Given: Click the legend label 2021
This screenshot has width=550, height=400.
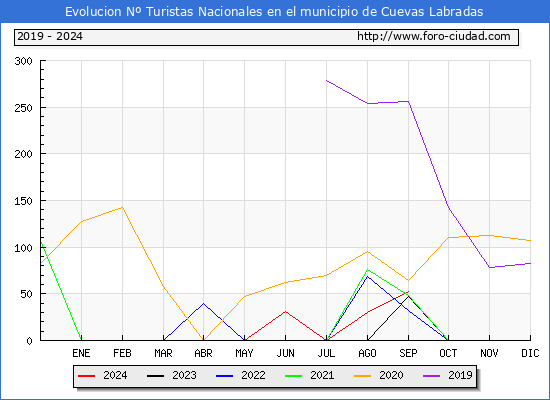Looking at the screenshot, I should (322, 375).
